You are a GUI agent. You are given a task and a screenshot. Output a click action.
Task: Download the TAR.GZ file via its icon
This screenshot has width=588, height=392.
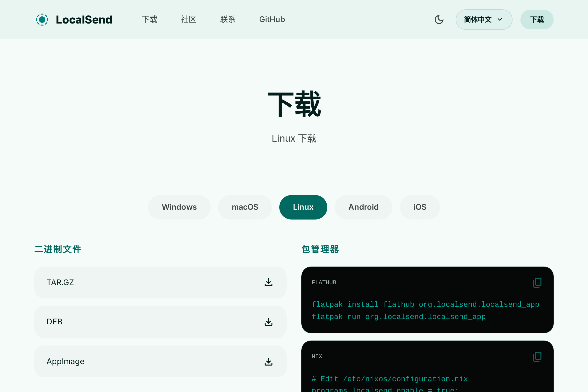(269, 282)
